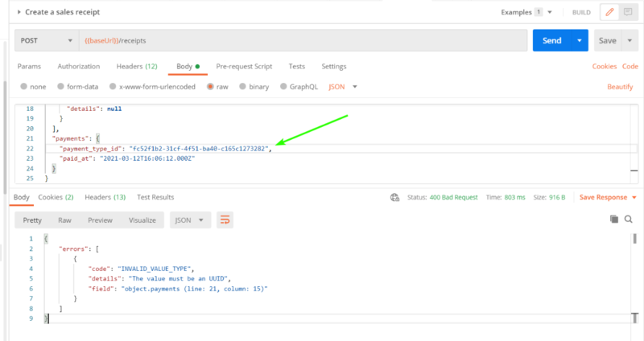Open the POST method dropdown

pos(46,40)
